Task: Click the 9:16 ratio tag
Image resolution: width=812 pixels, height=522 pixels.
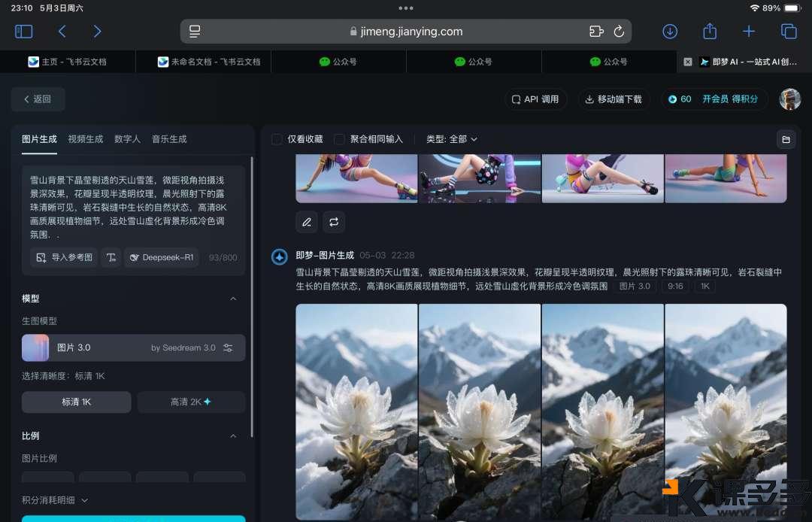Action: tap(675, 287)
